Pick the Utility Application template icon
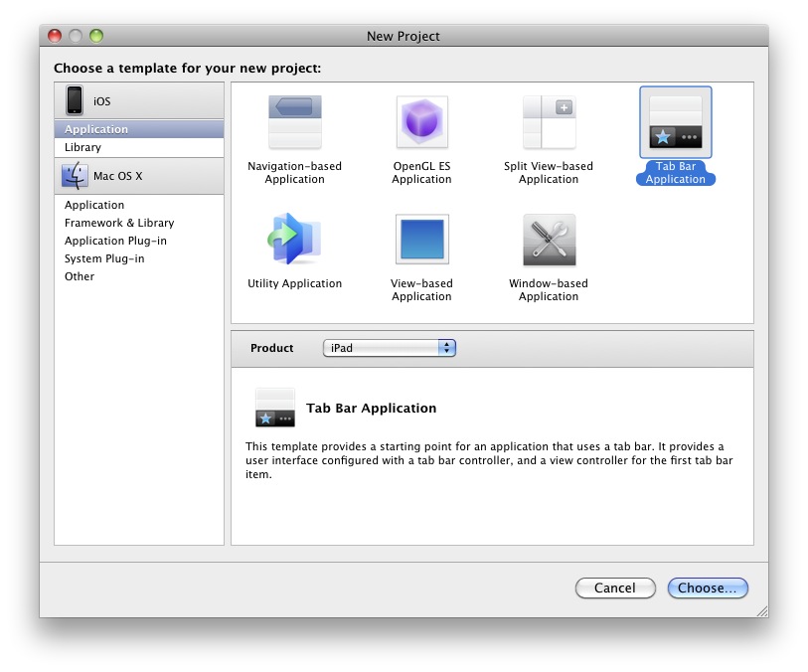This screenshot has height=672, width=808. point(294,240)
